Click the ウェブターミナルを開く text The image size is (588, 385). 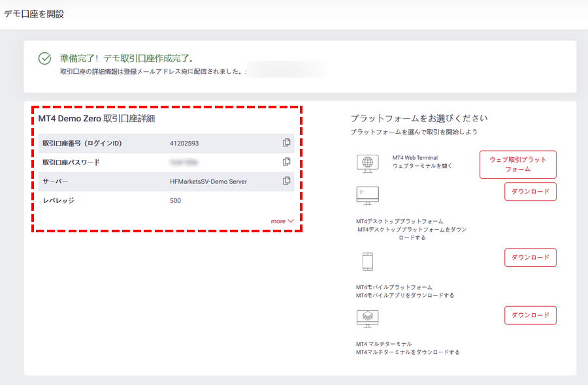[x=422, y=166]
